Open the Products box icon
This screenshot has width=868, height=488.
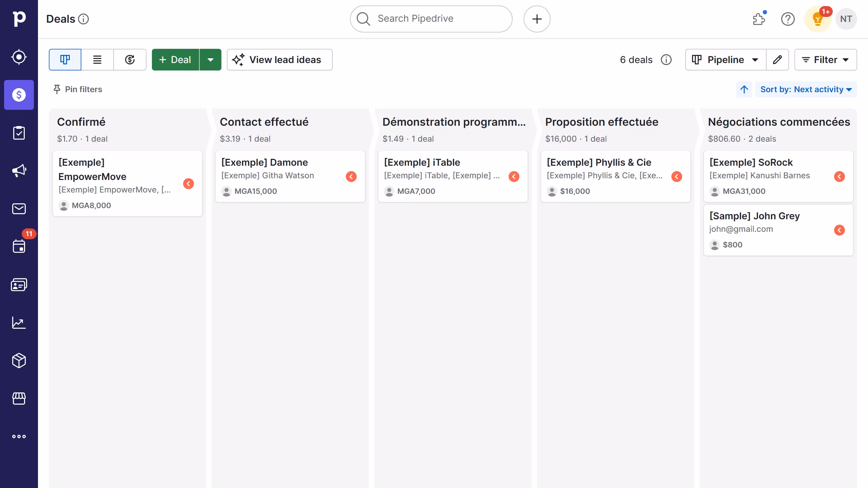point(19,361)
